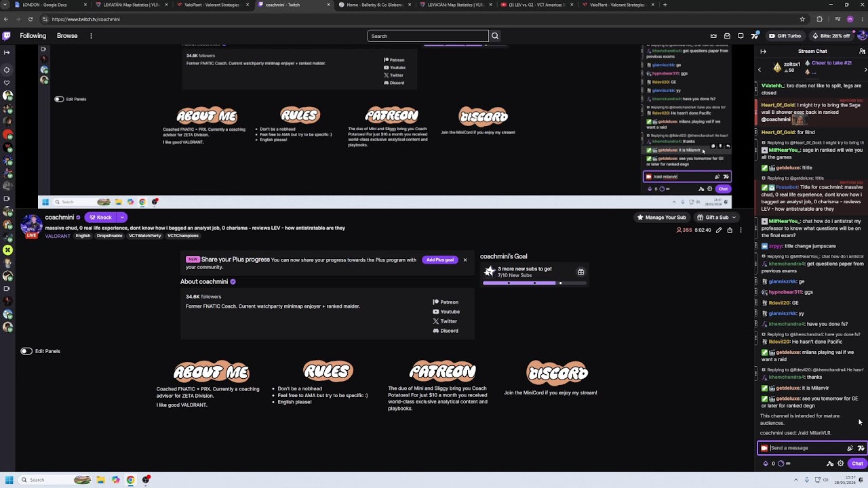The width and height of the screenshot is (868, 488).
Task: Focus the Twitch Search field
Action: tap(428, 36)
